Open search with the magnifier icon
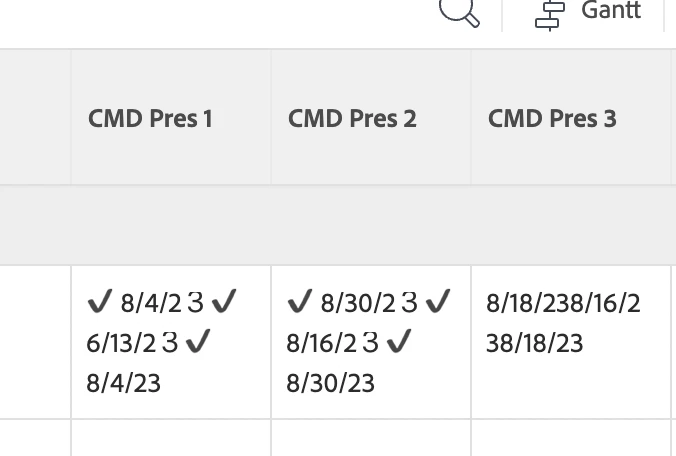The height and width of the screenshot is (456, 676). (x=459, y=12)
